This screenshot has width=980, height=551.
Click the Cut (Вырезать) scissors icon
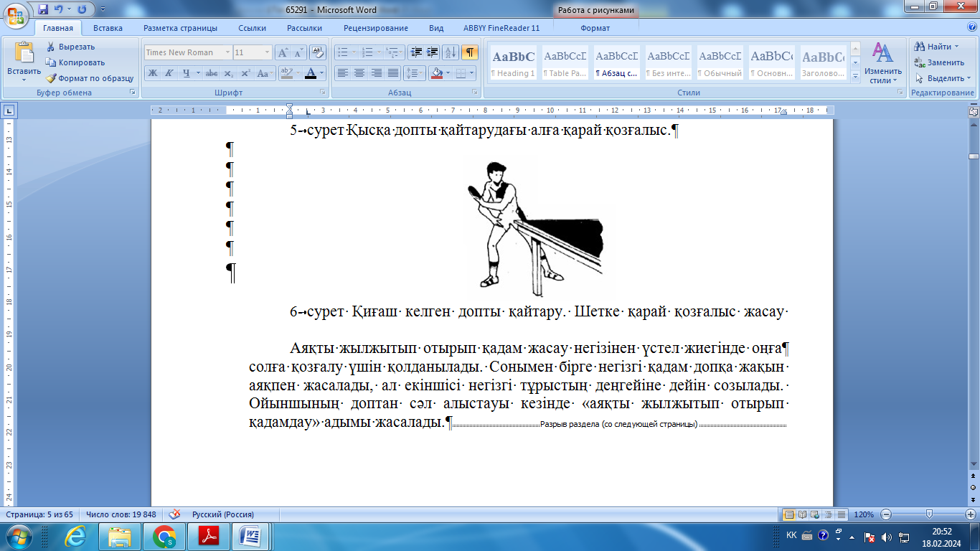tap(51, 47)
